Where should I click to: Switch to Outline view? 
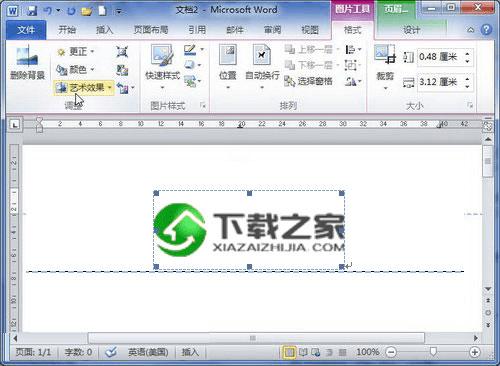[x=329, y=352]
